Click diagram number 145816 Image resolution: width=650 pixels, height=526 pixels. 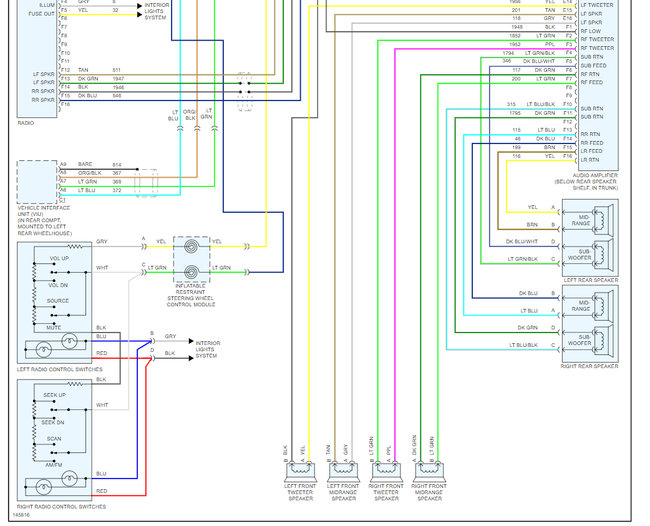[x=21, y=515]
